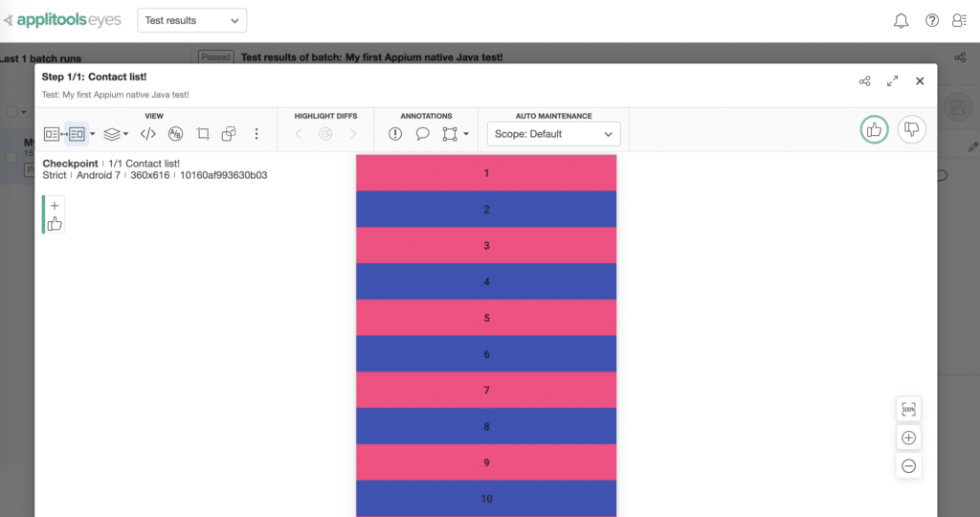
Task: Click share icon in background batch header
Action: (x=960, y=57)
